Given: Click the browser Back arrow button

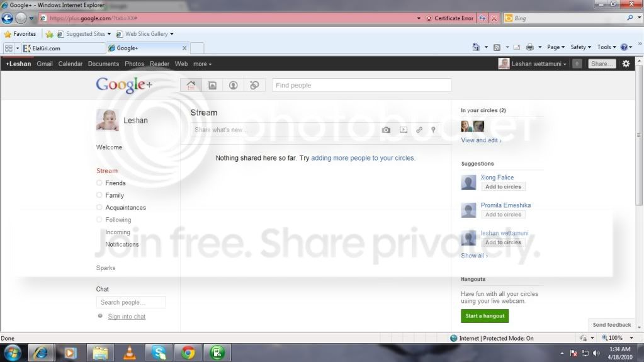Looking at the screenshot, I should pos(7,18).
